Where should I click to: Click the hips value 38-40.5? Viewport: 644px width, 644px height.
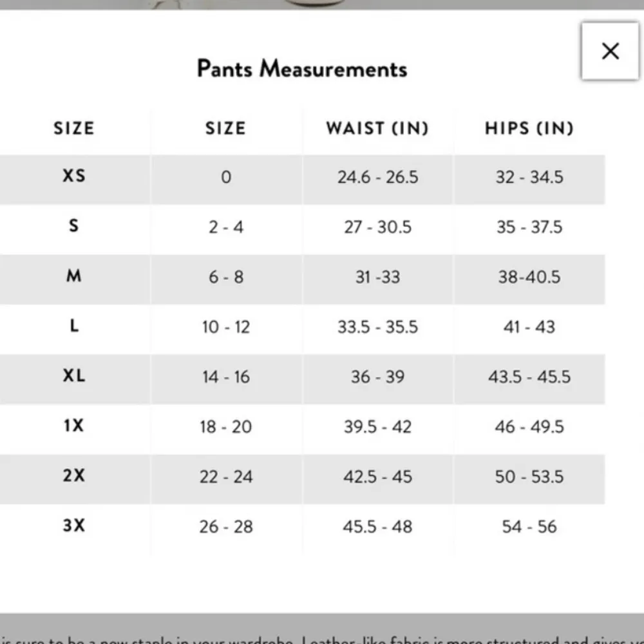click(529, 278)
